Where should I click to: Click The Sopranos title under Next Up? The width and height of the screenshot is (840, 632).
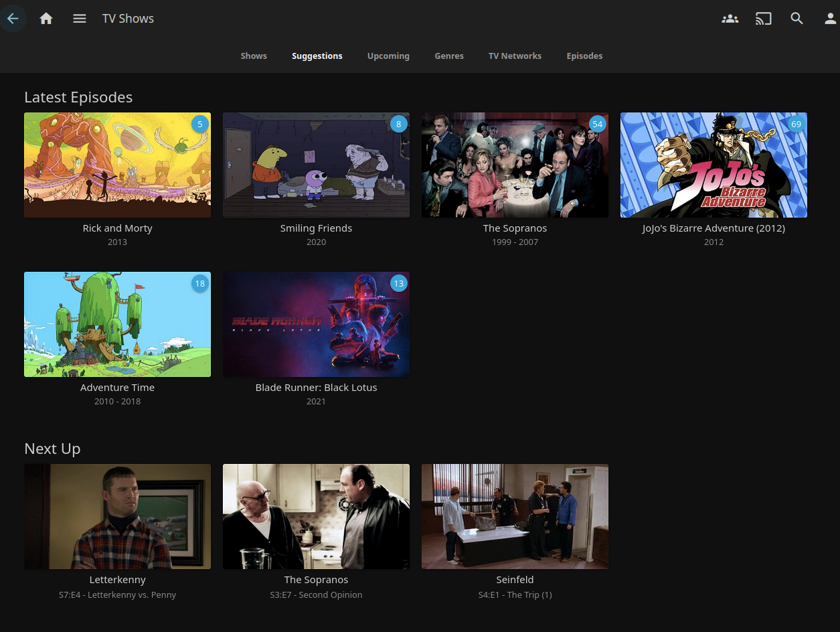click(x=316, y=580)
